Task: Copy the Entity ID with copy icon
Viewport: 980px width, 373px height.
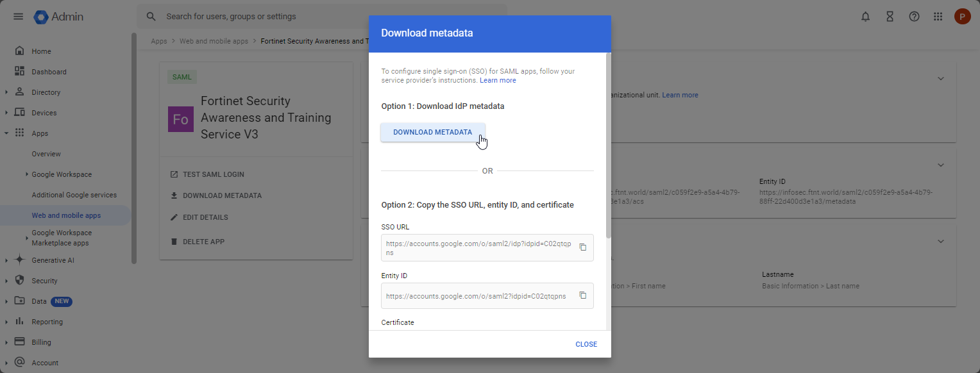Action: (583, 295)
